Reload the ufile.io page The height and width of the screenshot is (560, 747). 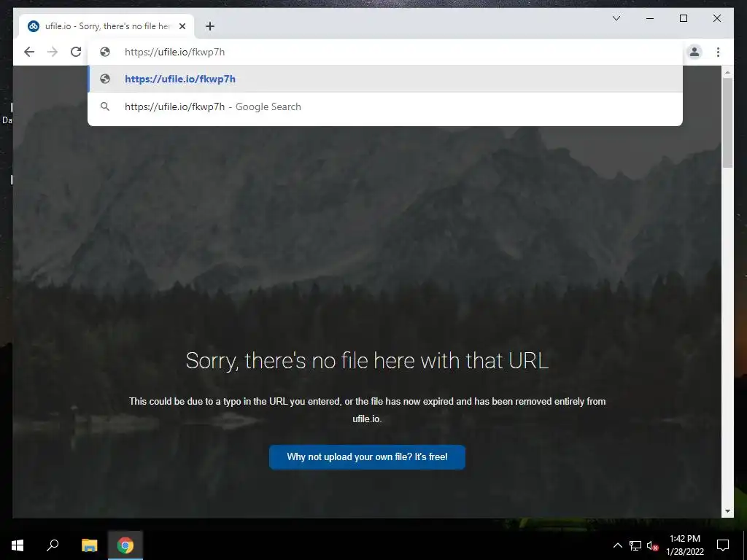coord(76,52)
